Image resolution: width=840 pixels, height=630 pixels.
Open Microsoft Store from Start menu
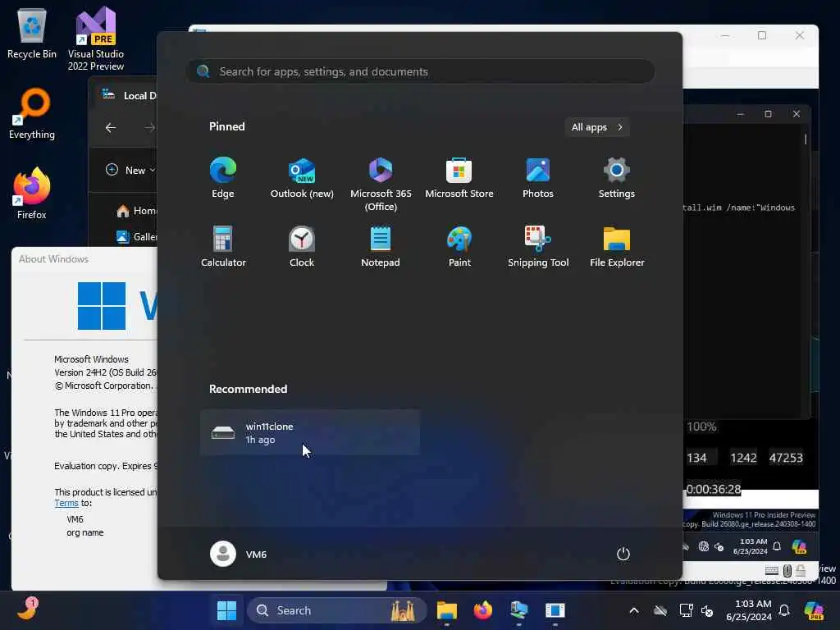(459, 178)
